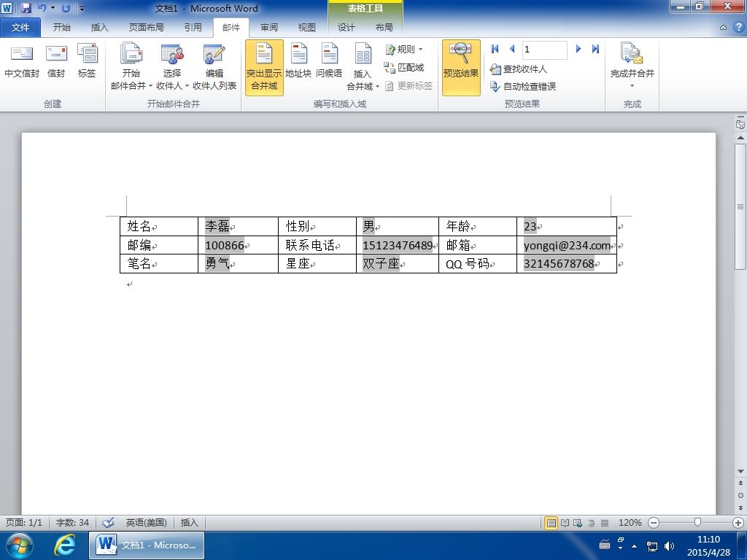Open the undo history dropdown arrow
Viewport: 747px width, 560px height.
click(x=53, y=8)
